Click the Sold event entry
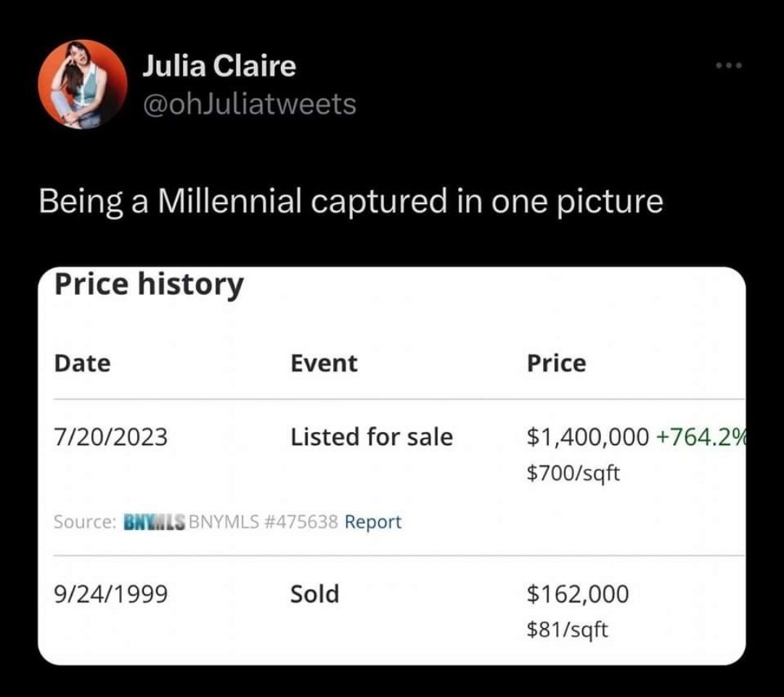 [x=314, y=595]
